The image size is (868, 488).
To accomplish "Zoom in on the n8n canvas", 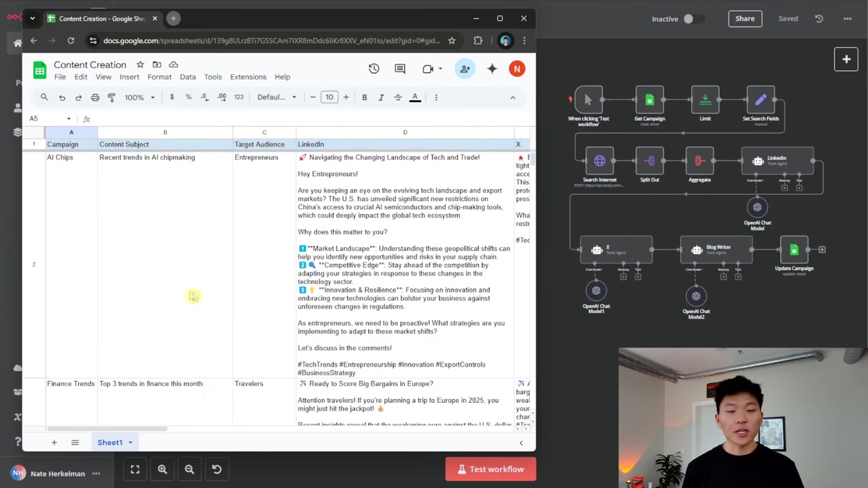I will [x=162, y=469].
